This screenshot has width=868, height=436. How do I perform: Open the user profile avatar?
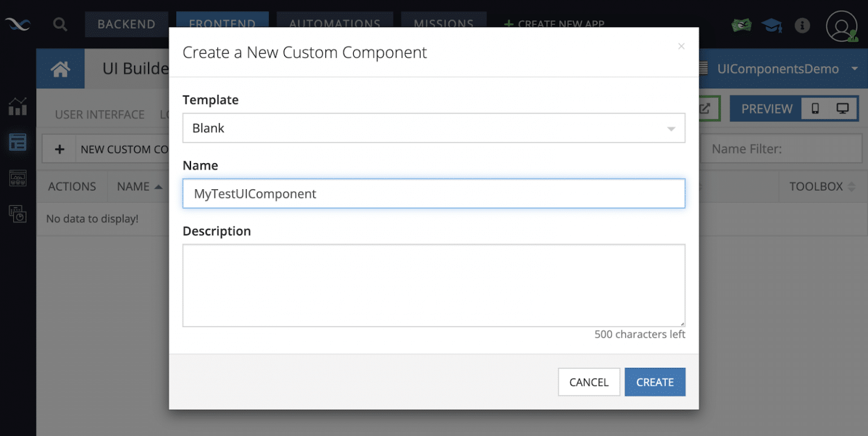coord(842,26)
